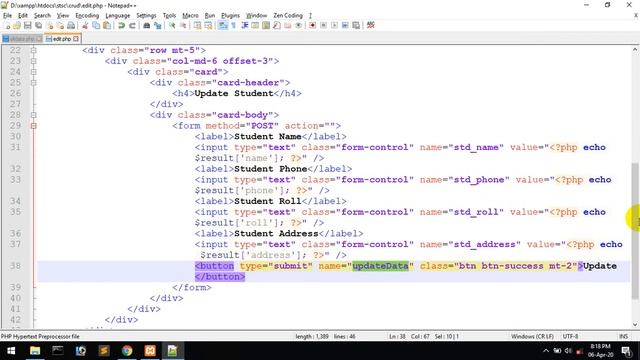
Task: Open the Language menu
Action: (x=118, y=16)
